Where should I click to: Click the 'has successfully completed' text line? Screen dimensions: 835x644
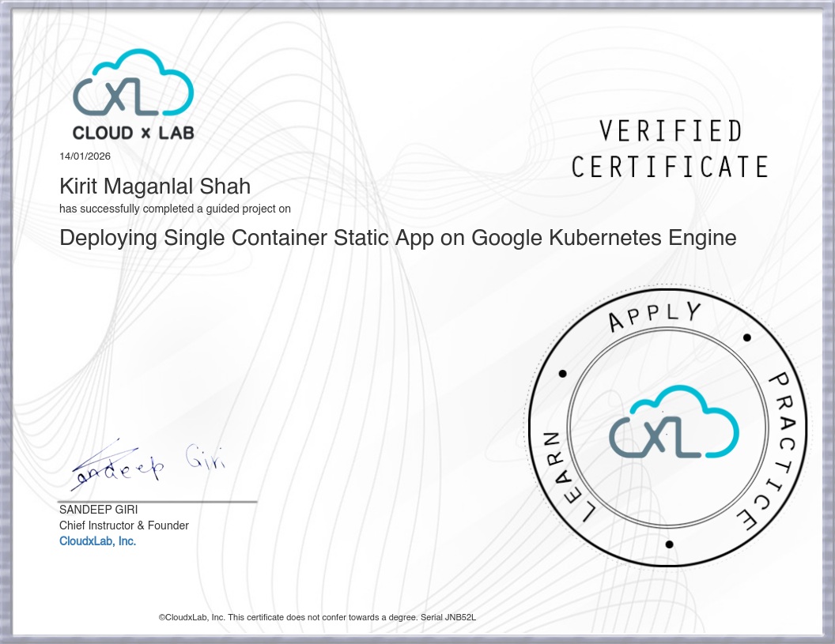pos(175,209)
